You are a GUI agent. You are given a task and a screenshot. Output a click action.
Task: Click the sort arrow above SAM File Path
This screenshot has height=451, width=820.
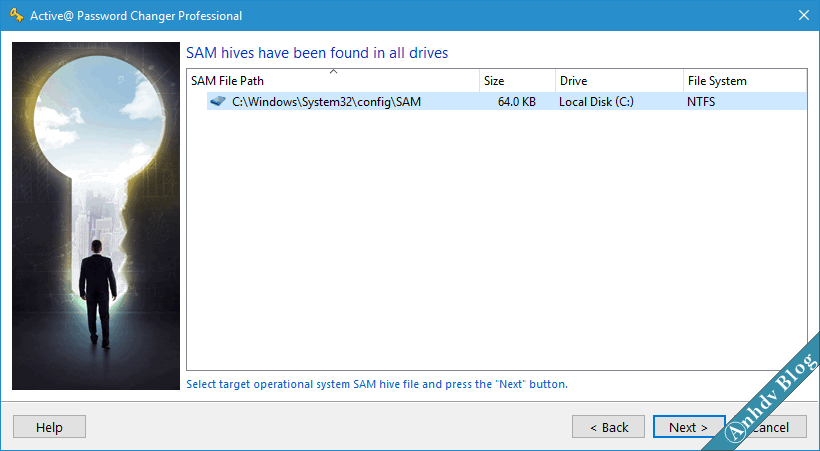333,72
